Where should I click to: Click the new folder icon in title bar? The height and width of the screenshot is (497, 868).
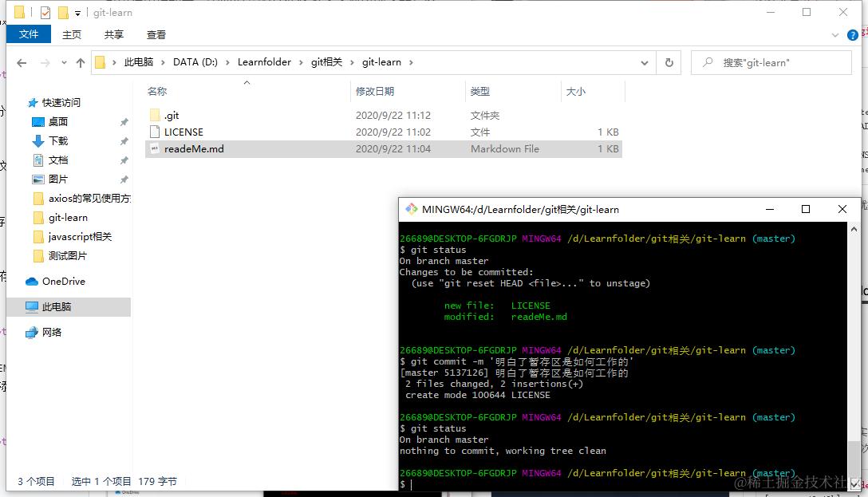(x=63, y=12)
